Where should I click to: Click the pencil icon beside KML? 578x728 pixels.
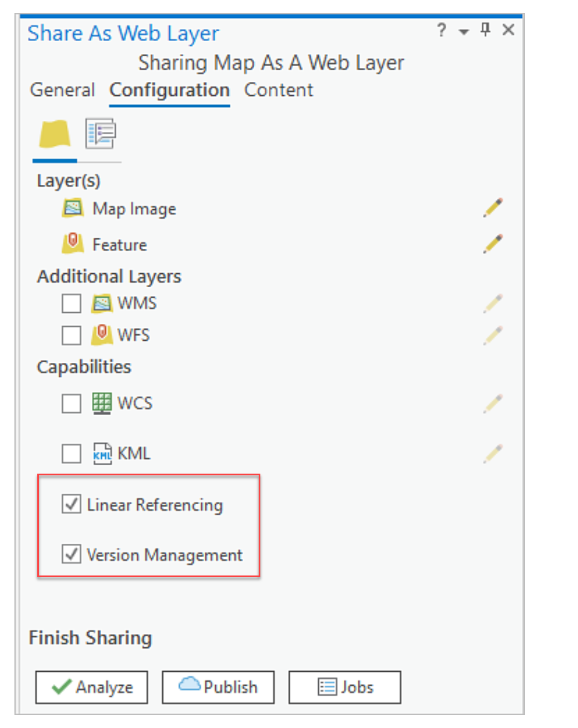coord(493,454)
